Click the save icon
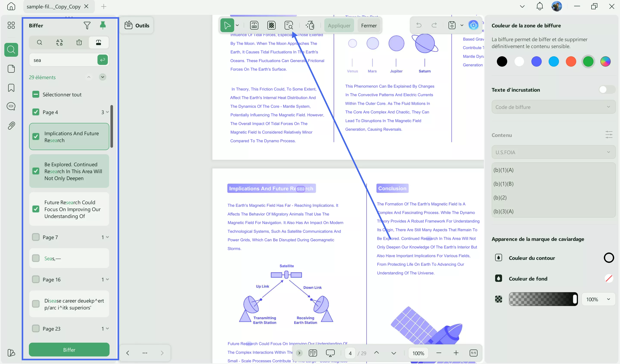The image size is (620, 364). click(452, 25)
